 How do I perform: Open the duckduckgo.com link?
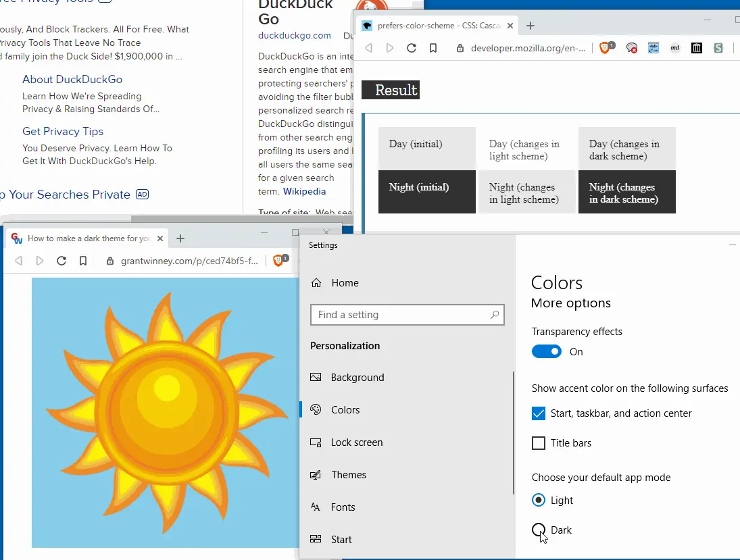pos(295,35)
